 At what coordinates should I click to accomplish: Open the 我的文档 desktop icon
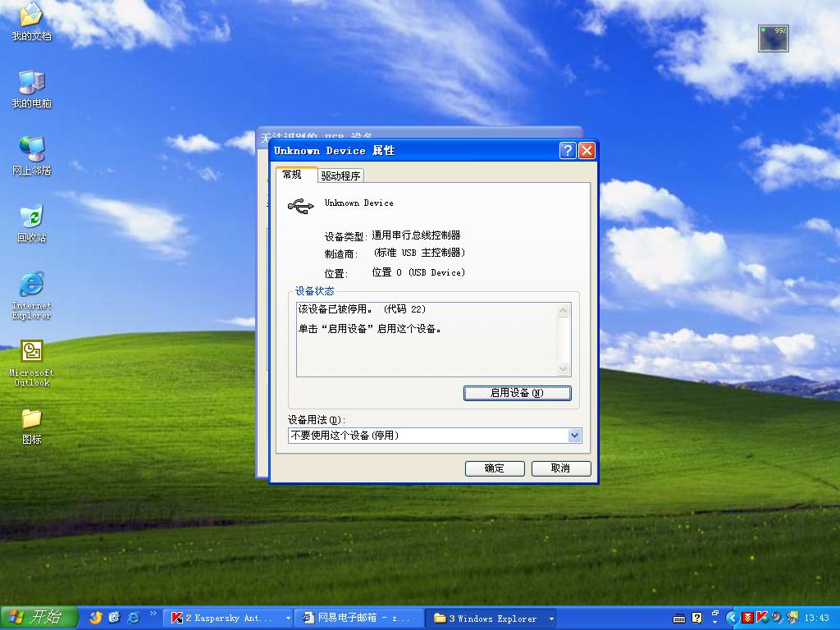32,22
